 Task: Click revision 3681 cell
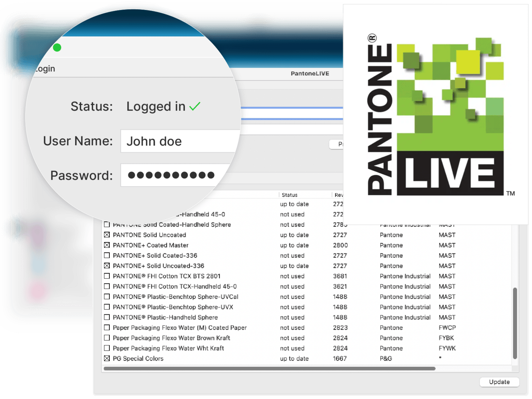(x=340, y=276)
